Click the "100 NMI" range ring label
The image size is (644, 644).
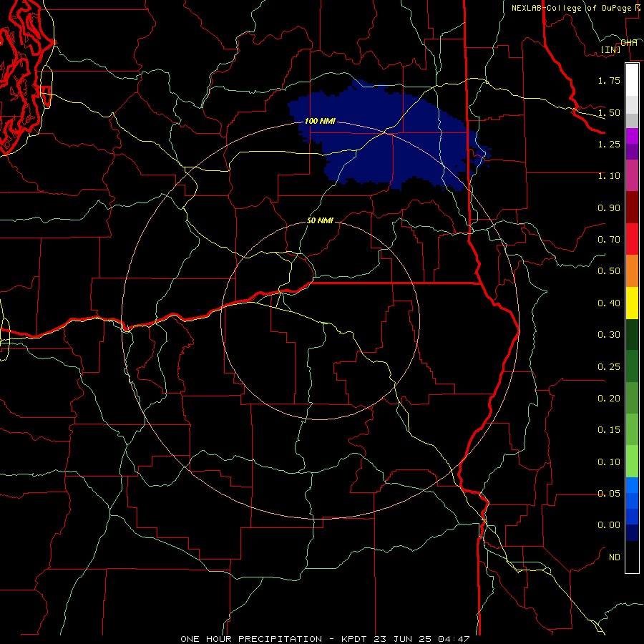[320, 121]
